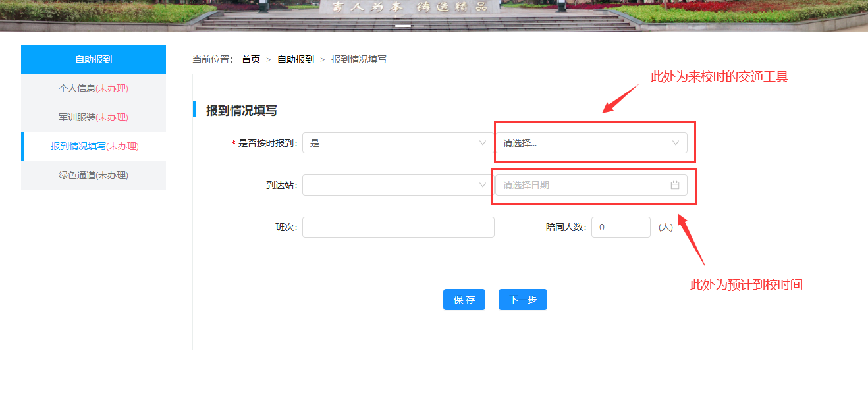Open the 请选择... transport dropdown
This screenshot has height=399, width=868.
click(591, 143)
